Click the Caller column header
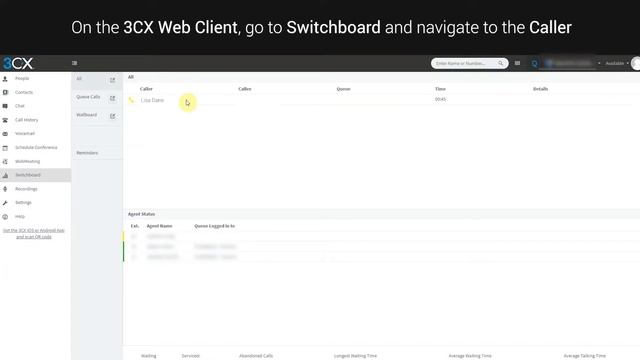Image resolution: width=640 pixels, height=360 pixels. (x=146, y=89)
